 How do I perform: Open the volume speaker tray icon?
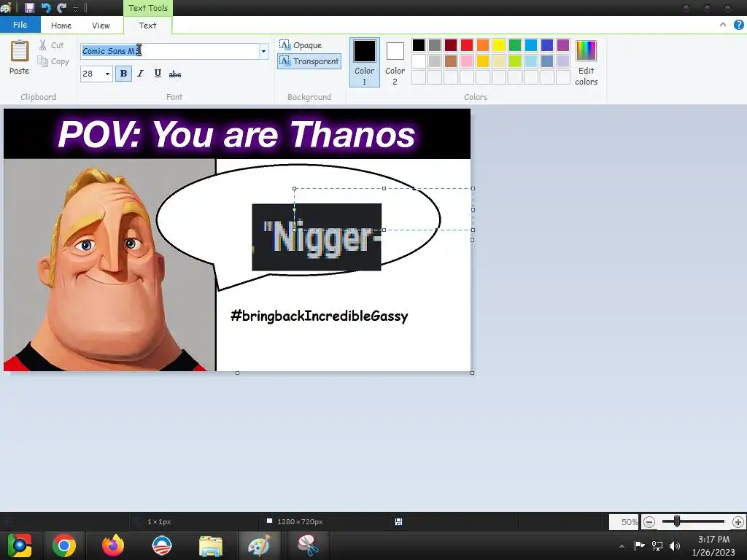pyautogui.click(x=675, y=545)
